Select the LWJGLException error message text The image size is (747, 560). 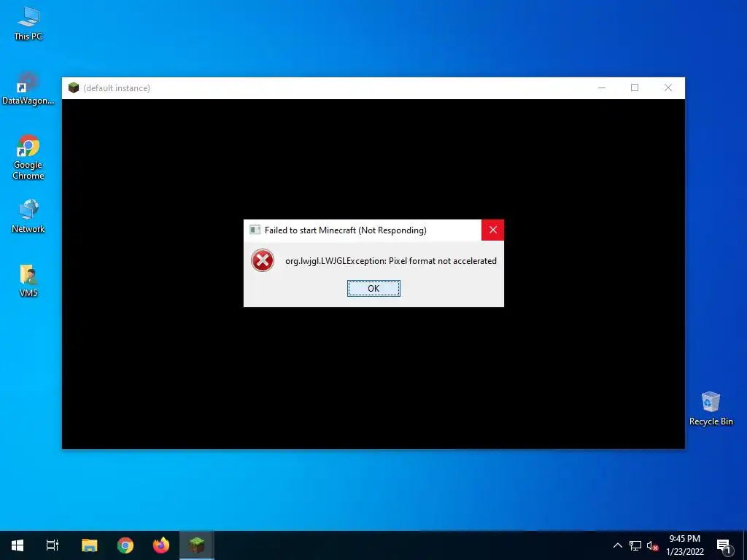tap(391, 261)
